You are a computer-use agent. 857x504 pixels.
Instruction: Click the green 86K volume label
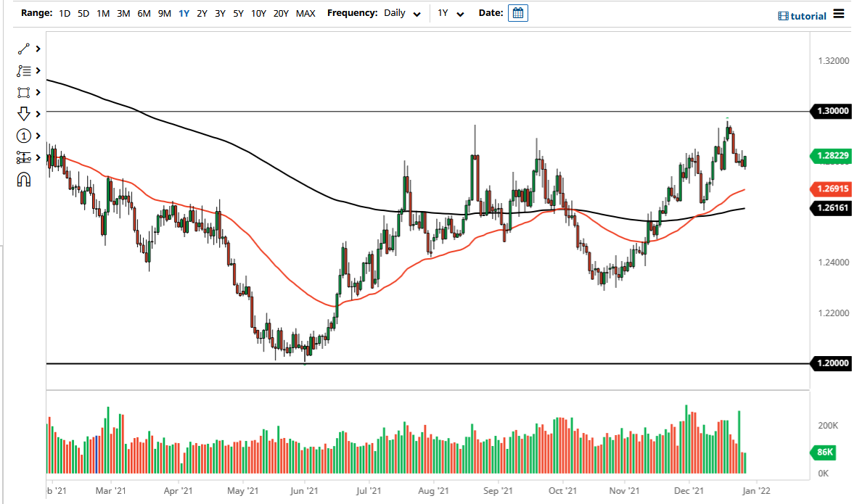pyautogui.click(x=824, y=453)
